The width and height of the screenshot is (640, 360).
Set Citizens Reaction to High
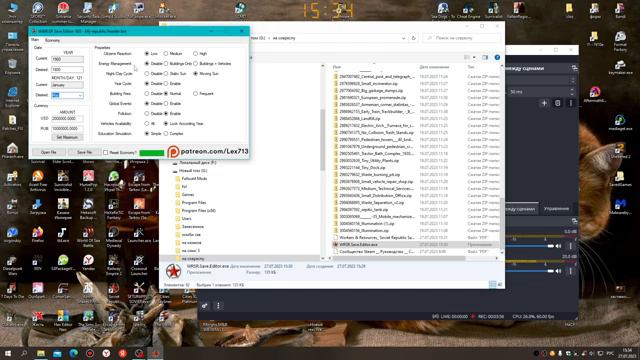point(196,53)
